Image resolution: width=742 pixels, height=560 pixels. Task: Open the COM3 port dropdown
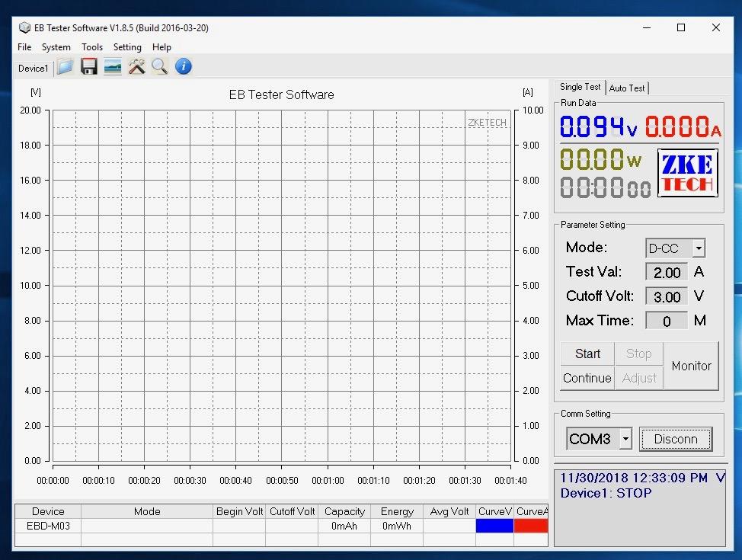coord(625,439)
